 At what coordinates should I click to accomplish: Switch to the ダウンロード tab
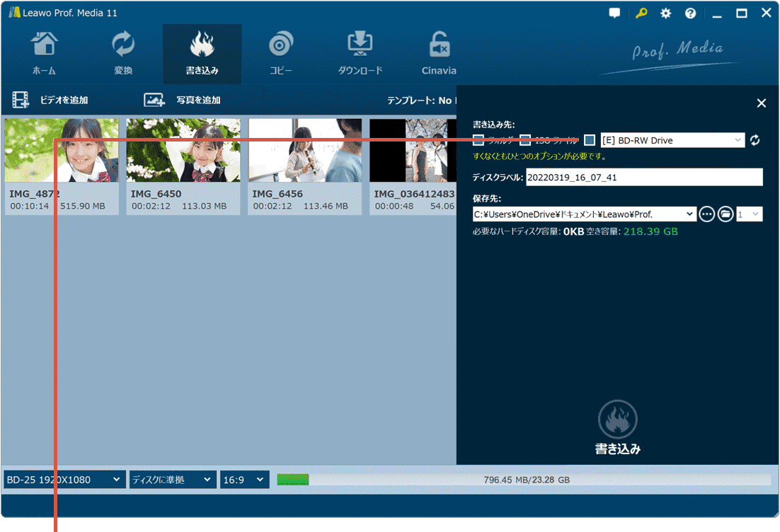tap(360, 54)
